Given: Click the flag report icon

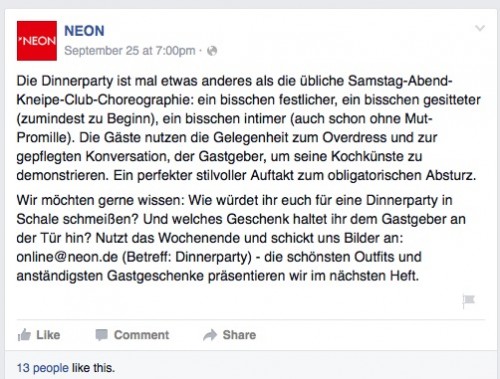Looking at the screenshot, I should 468,301.
